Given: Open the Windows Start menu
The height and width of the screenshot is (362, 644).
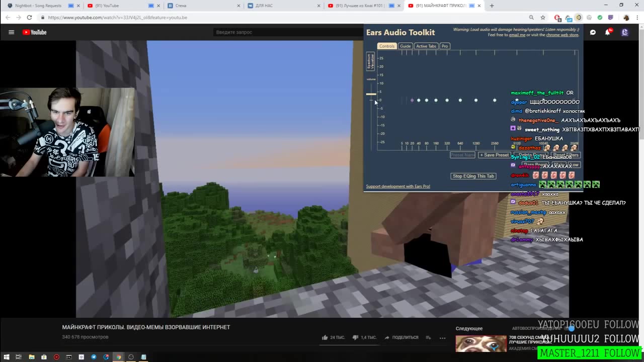Looking at the screenshot, I should 6,357.
